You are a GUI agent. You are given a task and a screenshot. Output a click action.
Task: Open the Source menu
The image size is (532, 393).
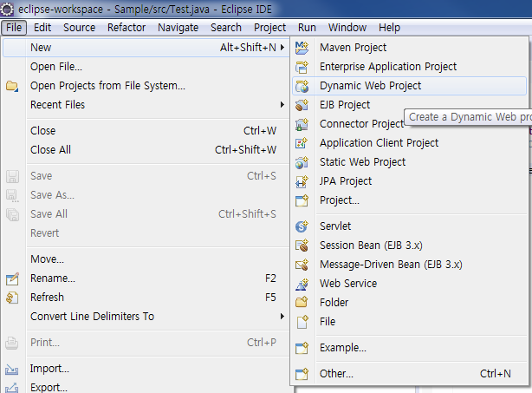80,28
